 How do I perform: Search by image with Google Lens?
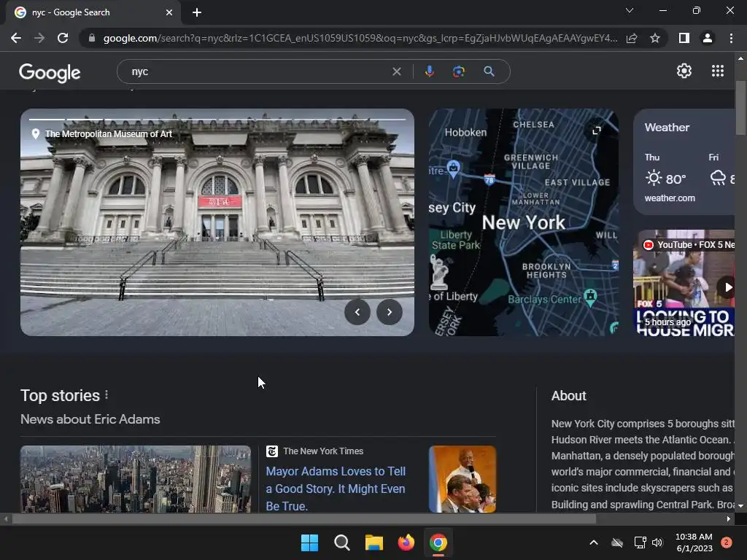pos(459,71)
